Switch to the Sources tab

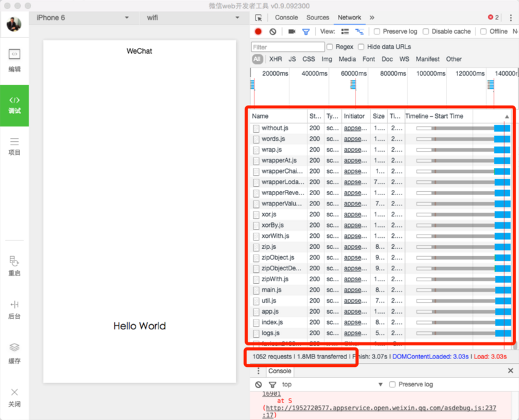coord(317,17)
